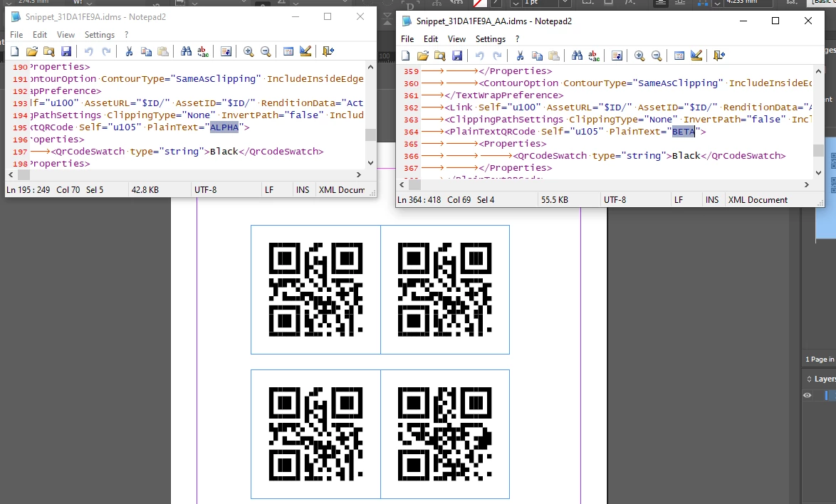The width and height of the screenshot is (836, 504).
Task: Open ? help menu in Snippet_31DA1FE9A_AA.idms window
Action: [x=517, y=39]
